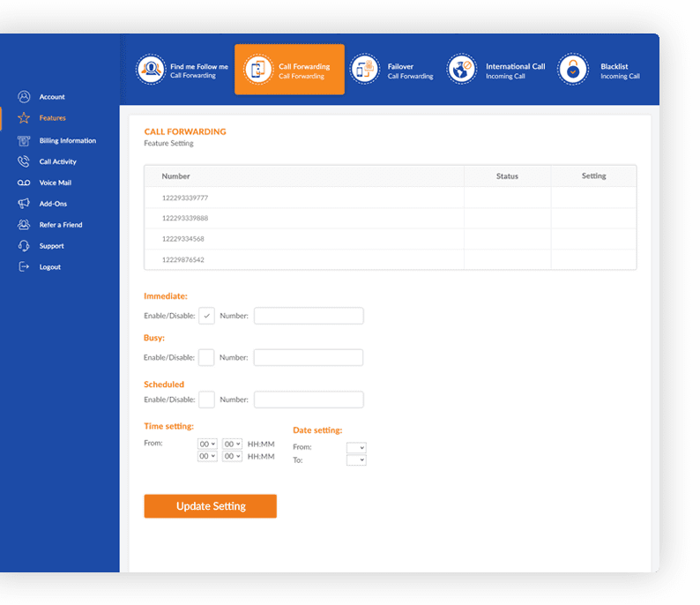Viewport: 700px width, 605px height.
Task: Enable the Busy forwarding checkbox
Action: [206, 357]
